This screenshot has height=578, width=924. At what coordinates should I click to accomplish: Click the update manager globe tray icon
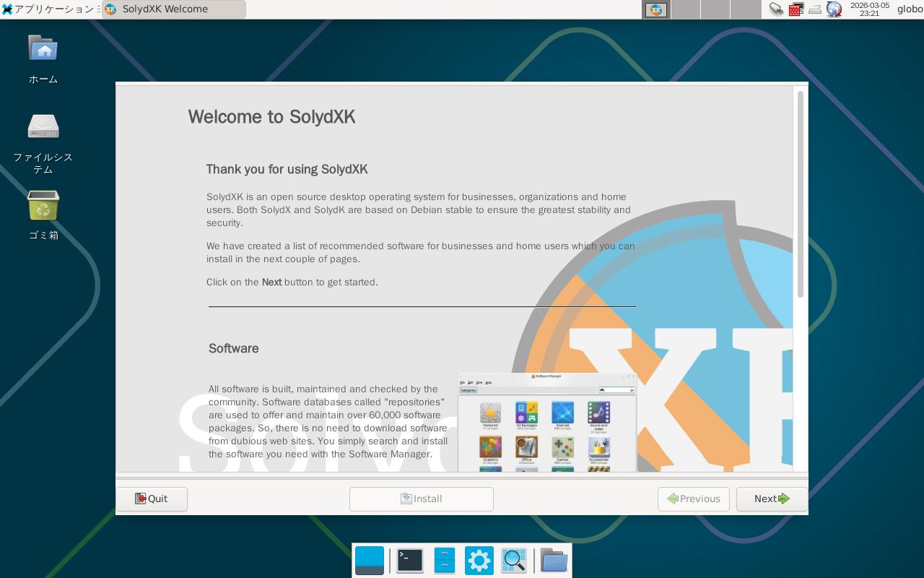834,9
